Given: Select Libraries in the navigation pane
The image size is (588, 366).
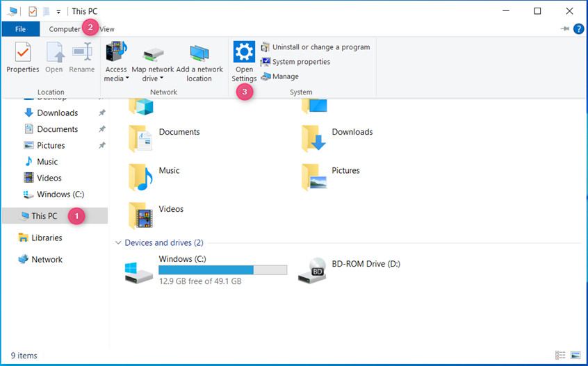Looking at the screenshot, I should click(47, 238).
